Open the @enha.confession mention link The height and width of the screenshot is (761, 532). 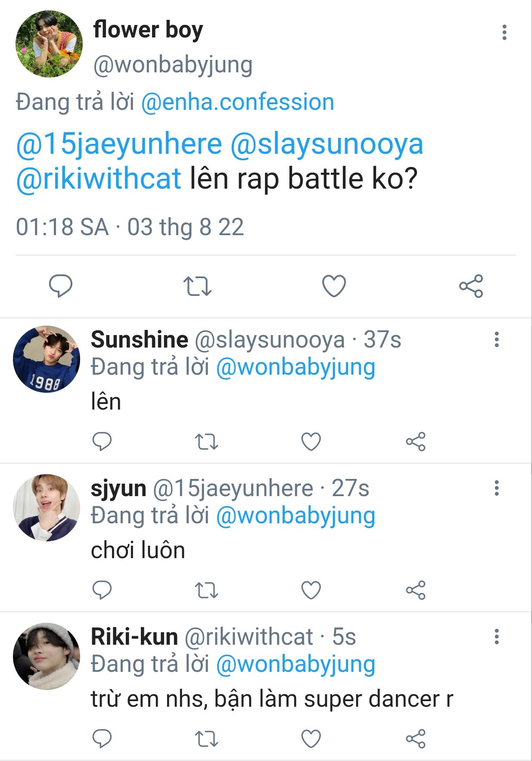pos(237,103)
